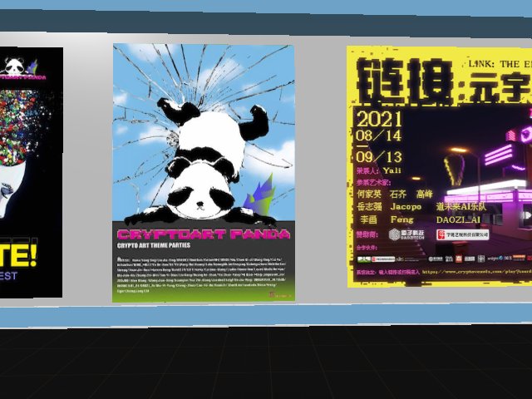
Task: Click the purple-green origami bird on center poster
Action: pyautogui.click(x=260, y=195)
